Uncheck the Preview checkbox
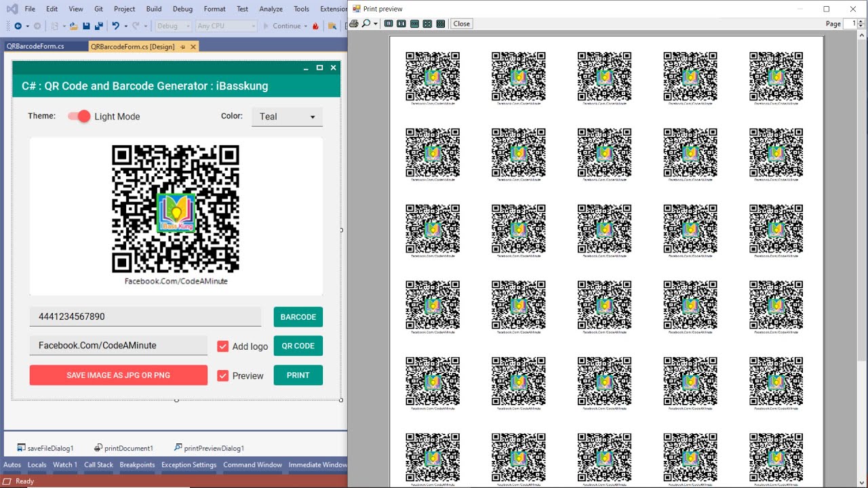868x488 pixels. [222, 375]
